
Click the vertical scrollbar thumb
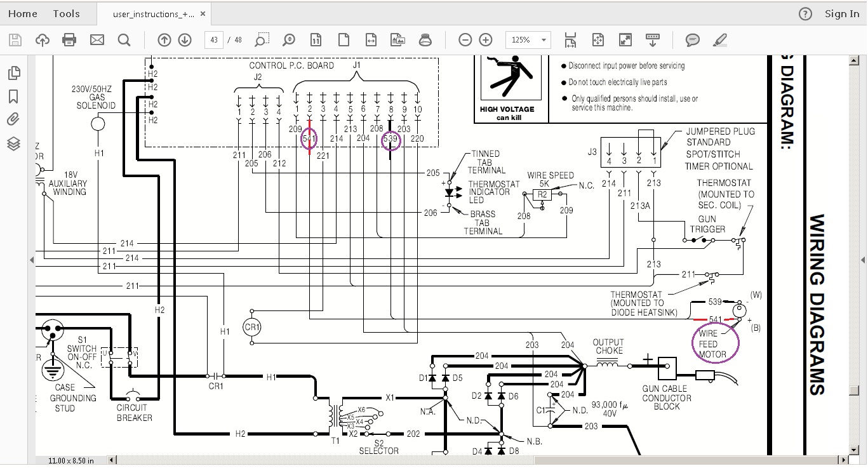pyautogui.click(x=855, y=390)
